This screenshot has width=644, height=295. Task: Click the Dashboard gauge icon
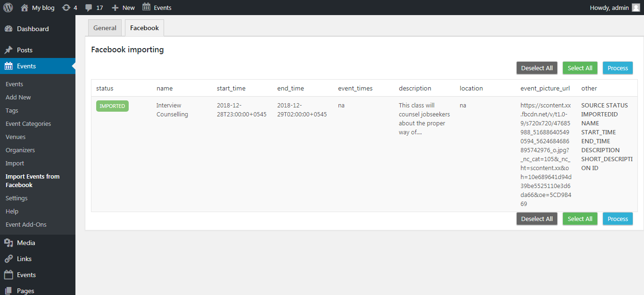pos(8,29)
